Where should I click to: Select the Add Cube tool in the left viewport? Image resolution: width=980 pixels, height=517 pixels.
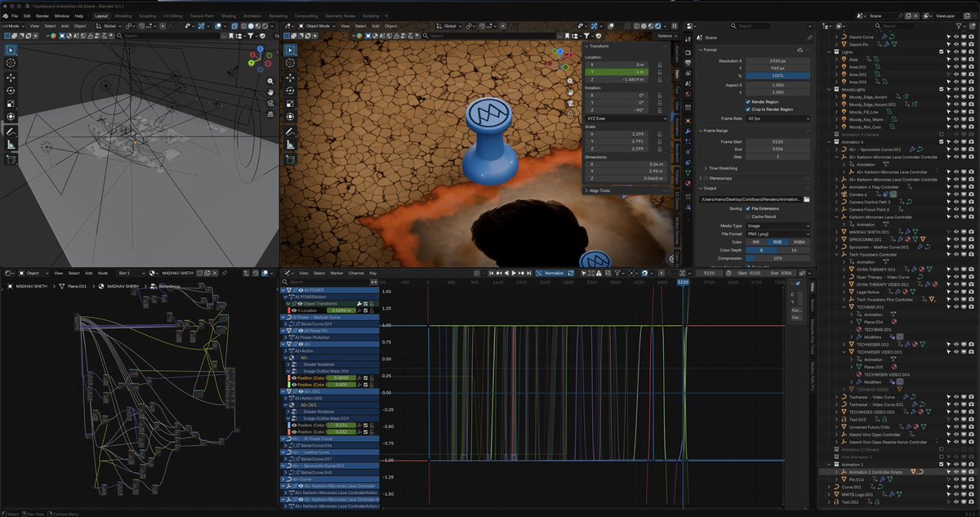(11, 159)
